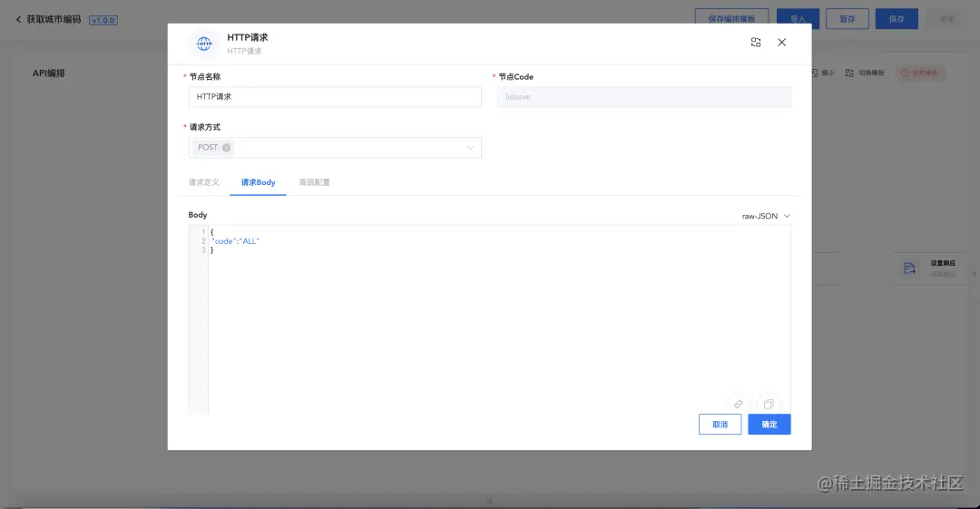Screen dimensions: 980x509
Task: Click the 节点Code listener field
Action: coord(644,97)
